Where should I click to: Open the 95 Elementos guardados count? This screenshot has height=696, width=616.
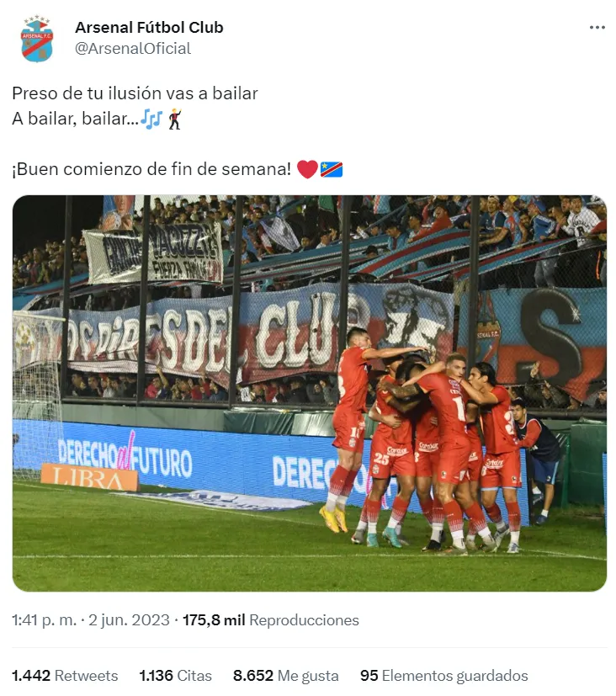click(x=443, y=675)
